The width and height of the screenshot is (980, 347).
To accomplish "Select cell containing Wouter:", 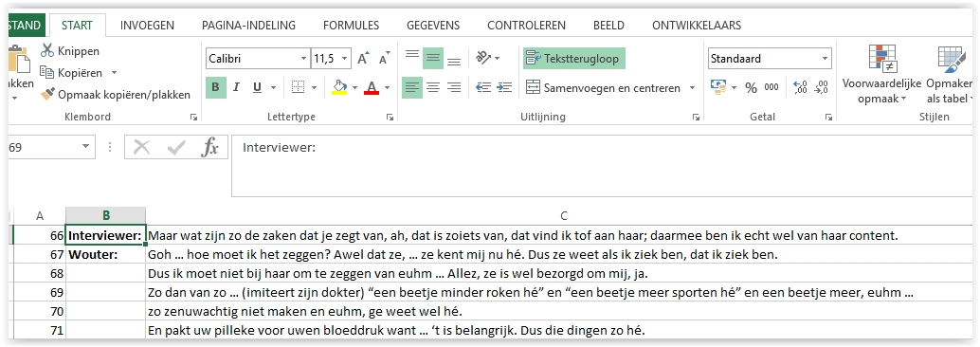I will click(105, 255).
